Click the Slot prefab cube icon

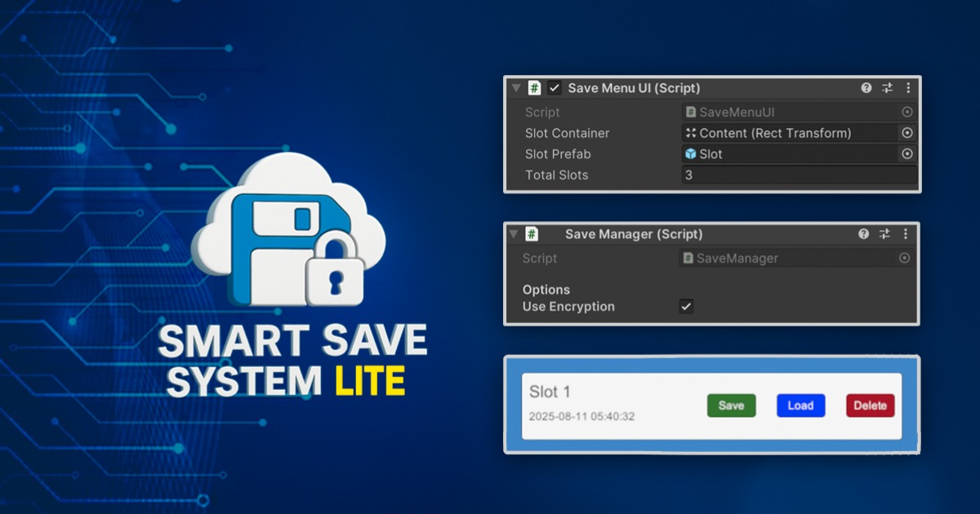point(689,153)
